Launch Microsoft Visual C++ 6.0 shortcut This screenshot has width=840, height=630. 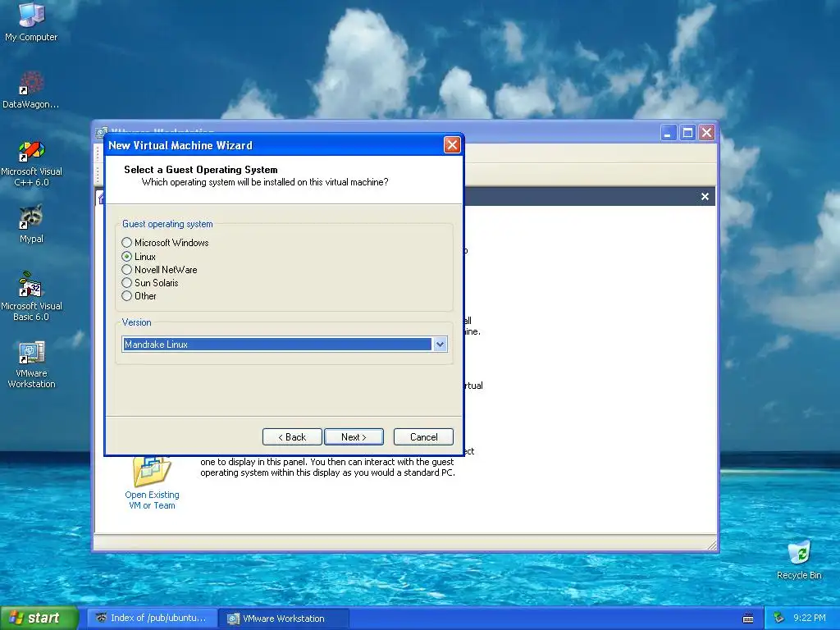(x=31, y=163)
